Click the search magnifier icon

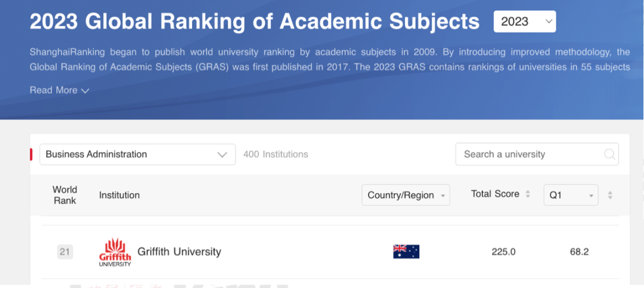[610, 154]
